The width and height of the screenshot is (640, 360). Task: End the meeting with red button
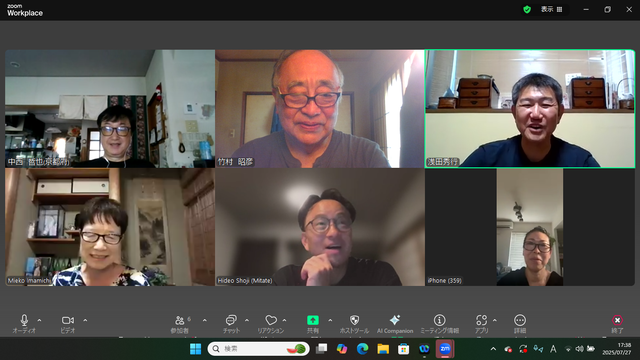pos(617,320)
